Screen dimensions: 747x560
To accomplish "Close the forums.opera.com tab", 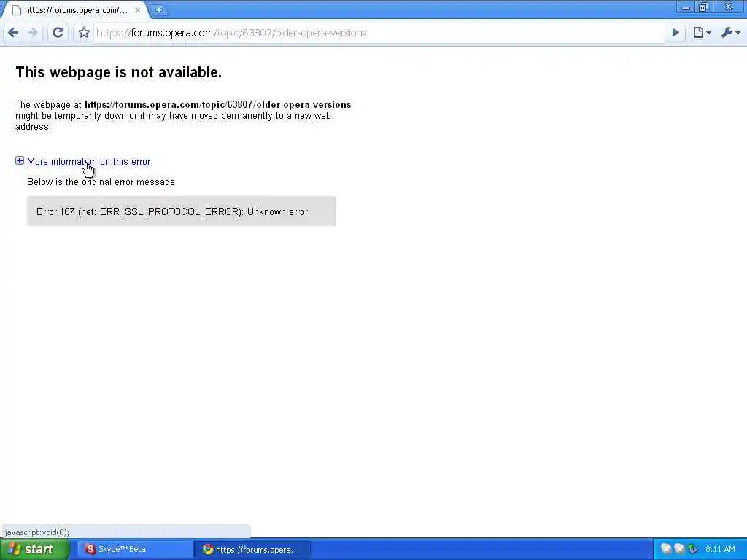I will point(138,10).
